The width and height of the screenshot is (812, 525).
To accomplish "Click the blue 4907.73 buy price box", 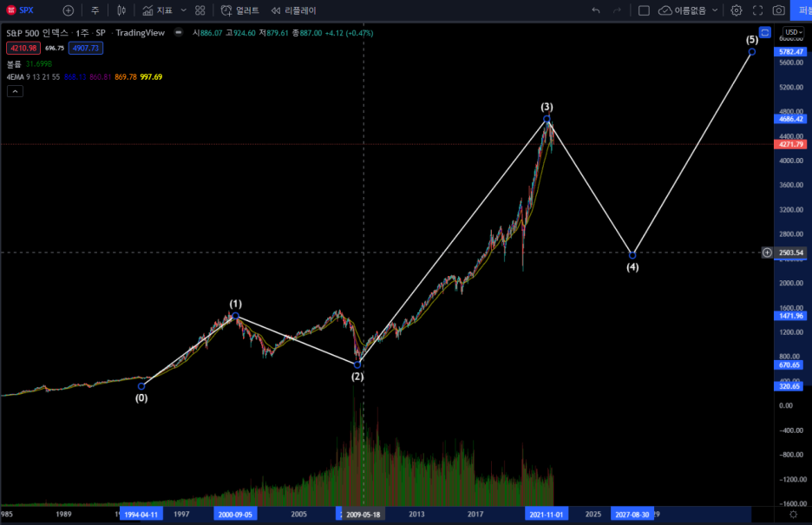I will click(x=85, y=48).
